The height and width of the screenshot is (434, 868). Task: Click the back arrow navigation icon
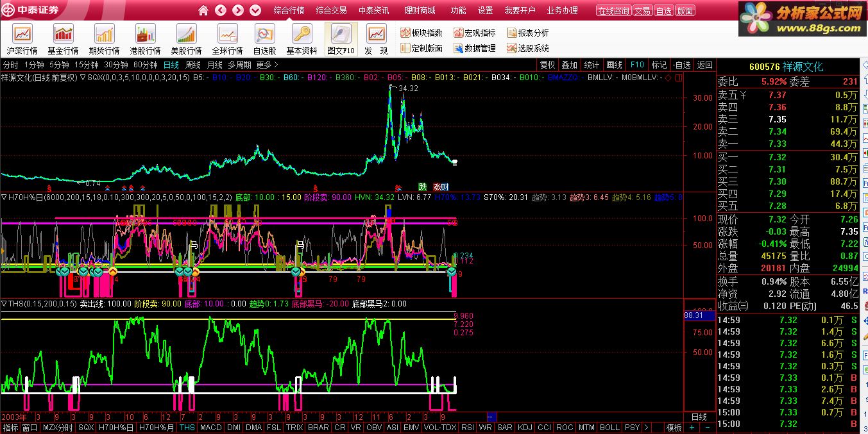click(221, 10)
